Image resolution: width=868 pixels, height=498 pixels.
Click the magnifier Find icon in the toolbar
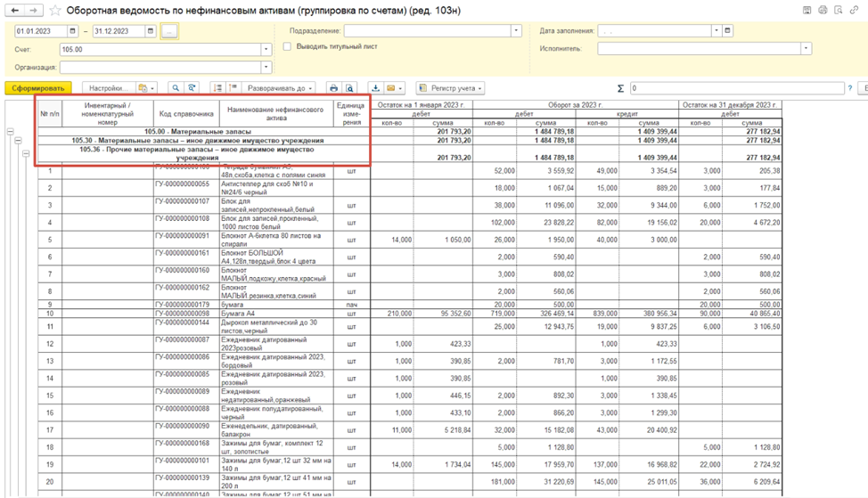(176, 88)
